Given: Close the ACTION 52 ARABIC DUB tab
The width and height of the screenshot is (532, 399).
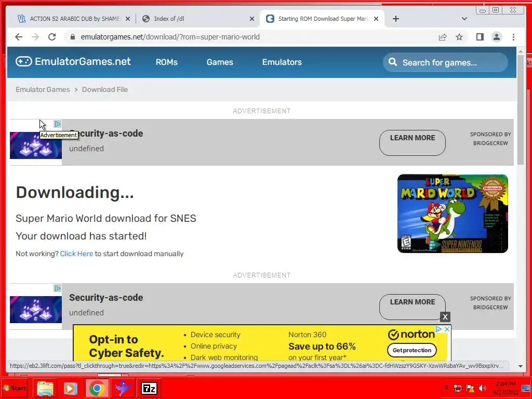Looking at the screenshot, I should [128, 19].
